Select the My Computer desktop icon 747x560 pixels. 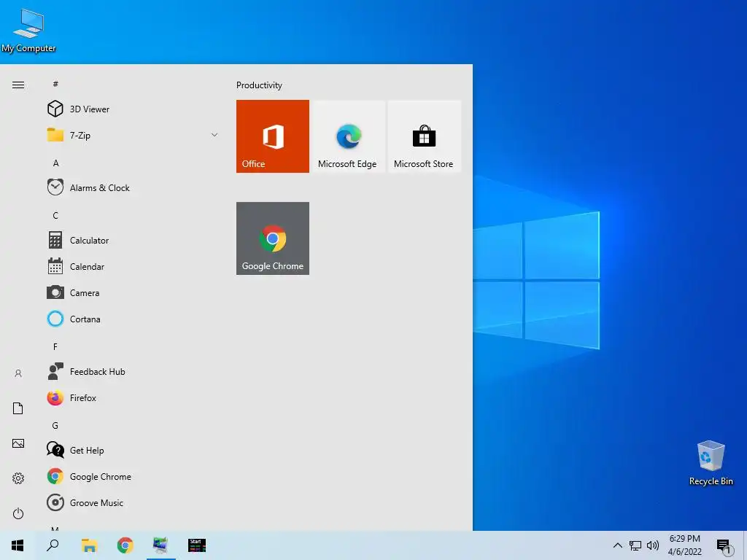pyautogui.click(x=28, y=31)
